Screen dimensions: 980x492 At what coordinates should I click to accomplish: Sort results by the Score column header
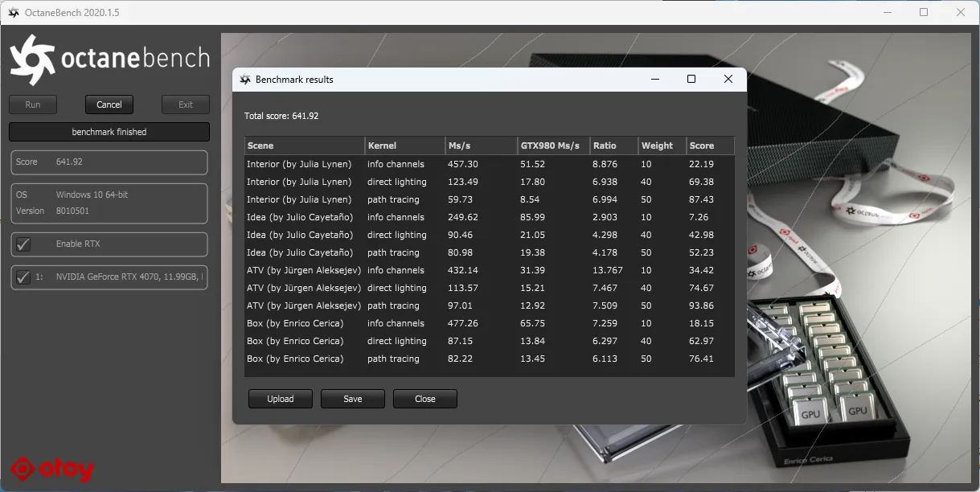pos(709,146)
